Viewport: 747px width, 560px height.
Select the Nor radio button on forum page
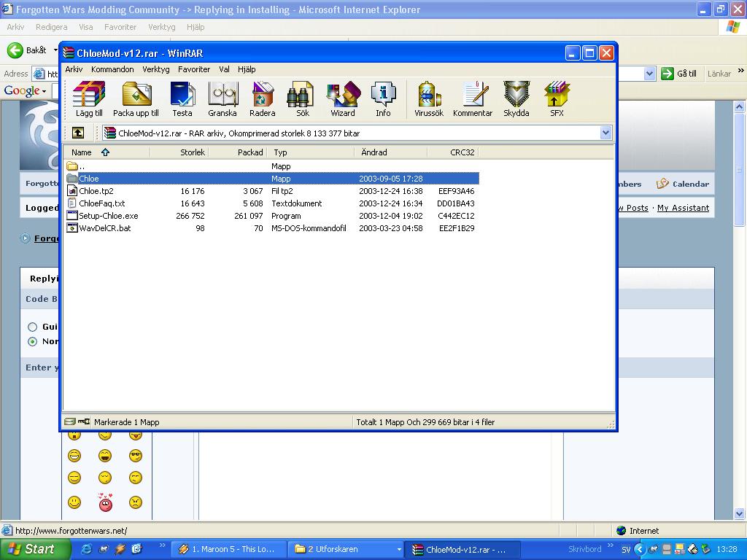(x=32, y=341)
